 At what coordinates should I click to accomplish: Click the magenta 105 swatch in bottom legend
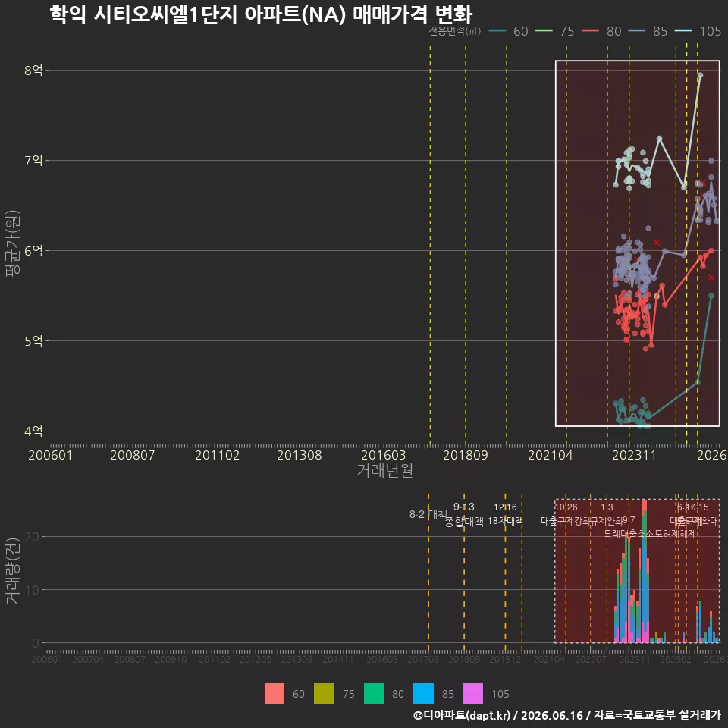[x=473, y=694]
